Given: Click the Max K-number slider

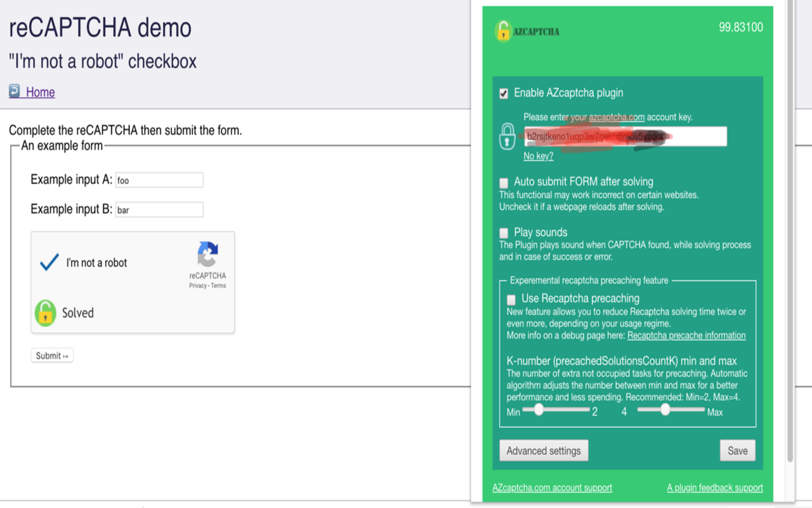Looking at the screenshot, I should [x=671, y=410].
